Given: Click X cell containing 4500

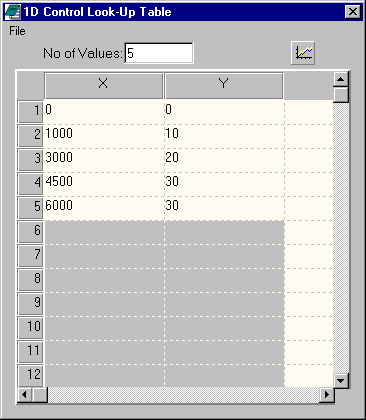Looking at the screenshot, I should pyautogui.click(x=104, y=184).
